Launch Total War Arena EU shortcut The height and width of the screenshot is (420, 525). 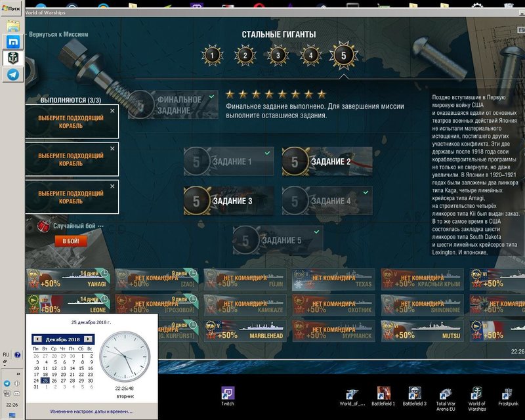click(446, 399)
